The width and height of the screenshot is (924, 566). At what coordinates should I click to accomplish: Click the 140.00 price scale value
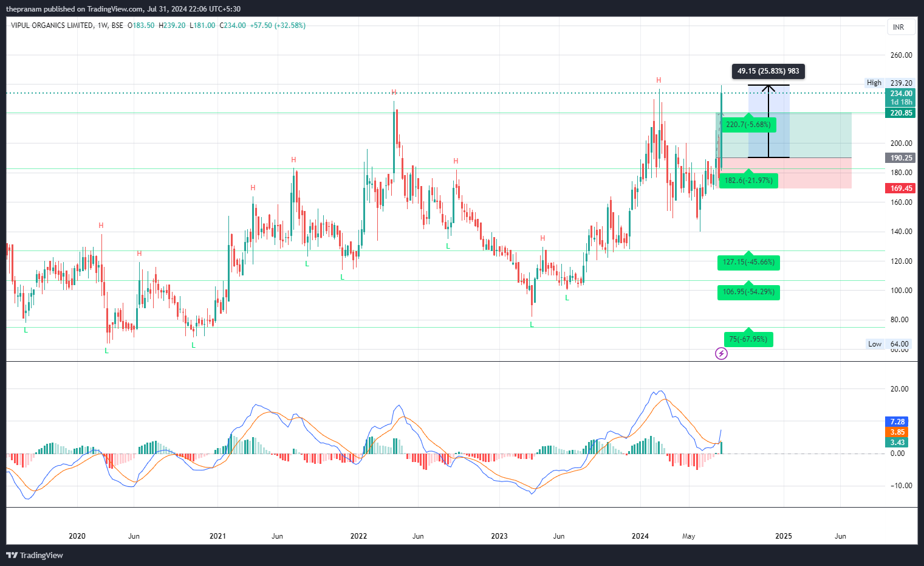coord(901,232)
